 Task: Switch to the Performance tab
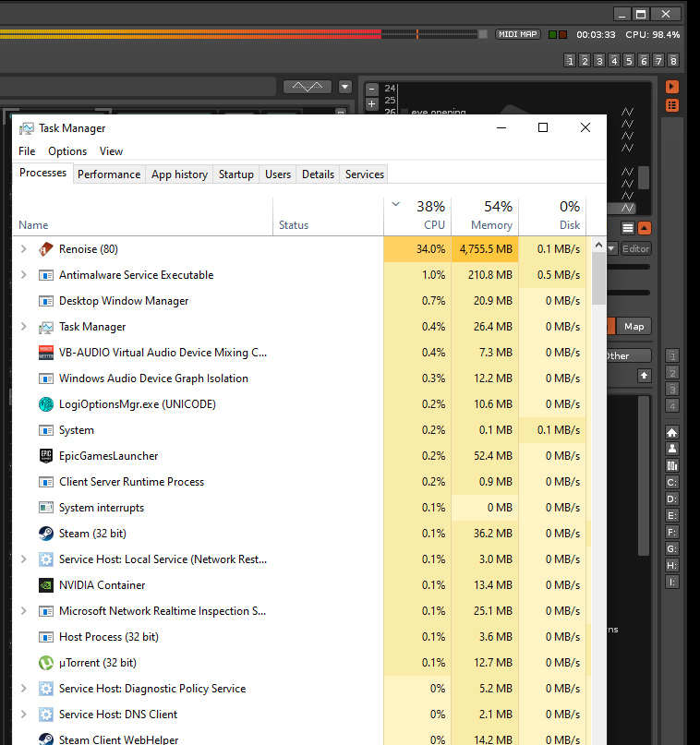109,174
